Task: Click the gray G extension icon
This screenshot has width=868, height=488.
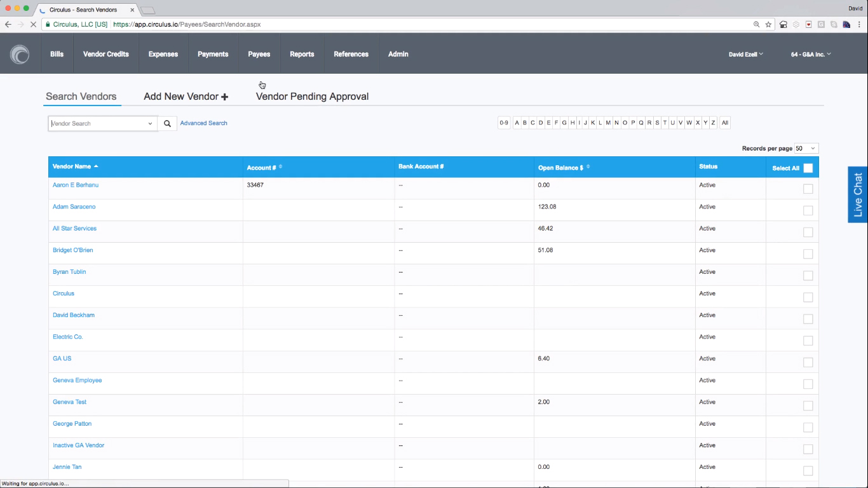Action: point(822,24)
